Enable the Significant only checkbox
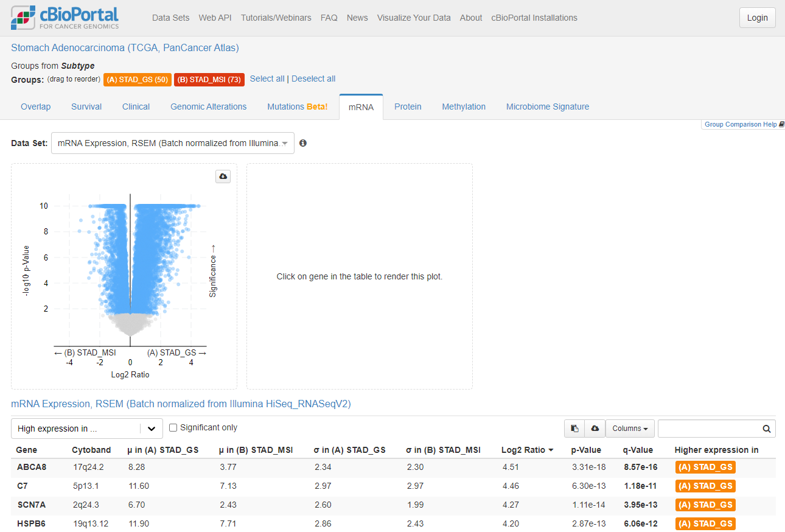 [173, 428]
